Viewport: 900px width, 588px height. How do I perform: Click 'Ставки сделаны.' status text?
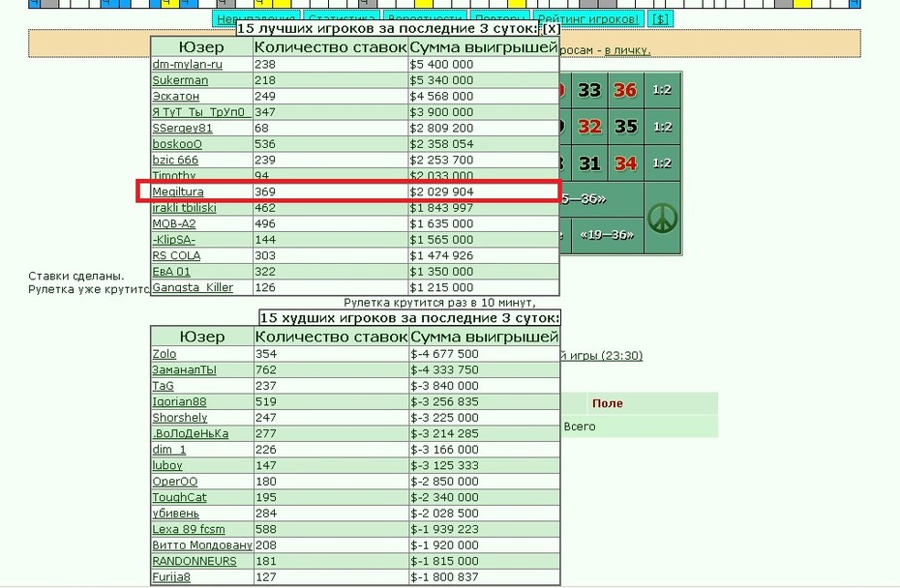click(x=76, y=276)
